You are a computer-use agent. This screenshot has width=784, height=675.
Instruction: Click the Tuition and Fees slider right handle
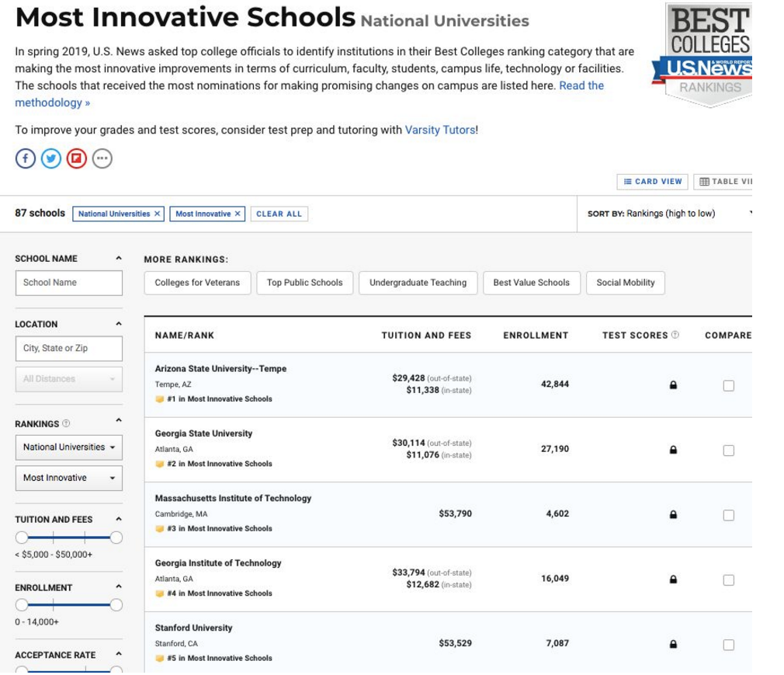point(116,537)
